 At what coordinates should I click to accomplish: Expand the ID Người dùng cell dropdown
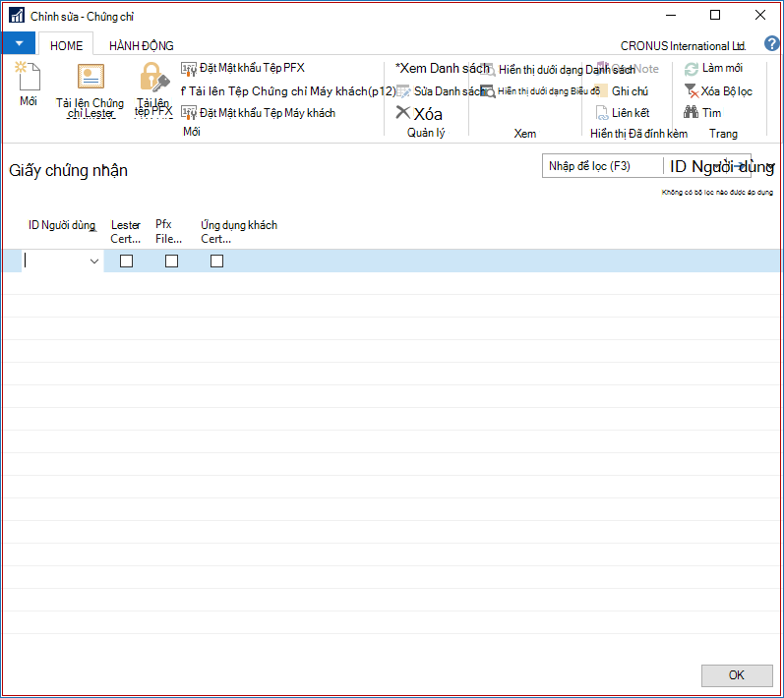94,262
